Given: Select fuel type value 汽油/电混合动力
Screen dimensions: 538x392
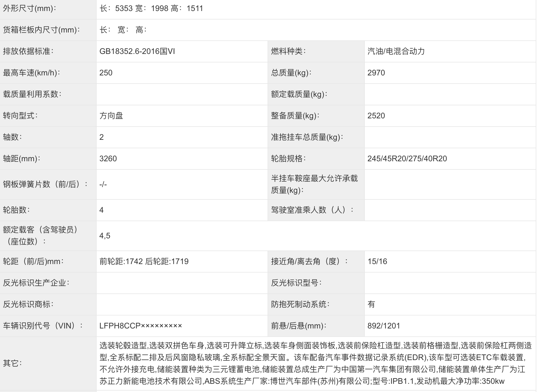Looking at the screenshot, I should (x=396, y=51).
